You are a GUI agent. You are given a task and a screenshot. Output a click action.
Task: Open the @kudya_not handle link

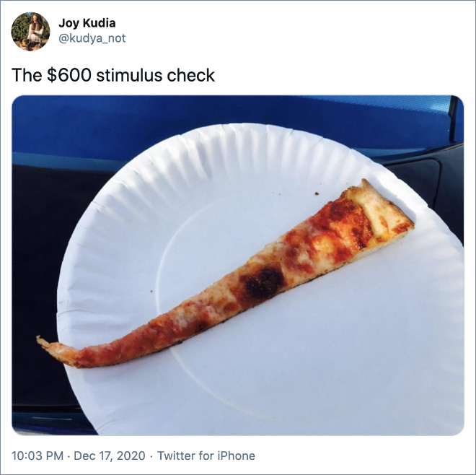tap(92, 38)
